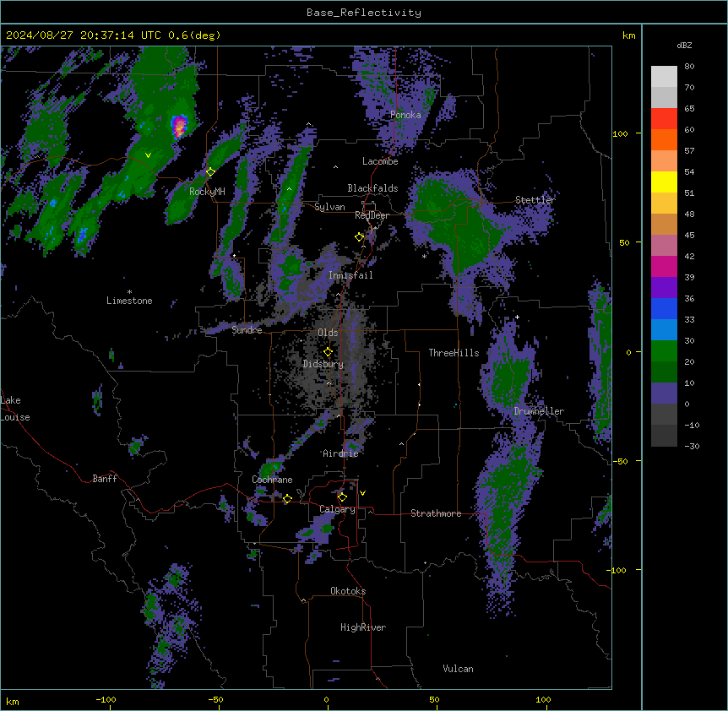
Task: Click the yellow diamond marker between Olds and Didsbury
Action: point(328,352)
